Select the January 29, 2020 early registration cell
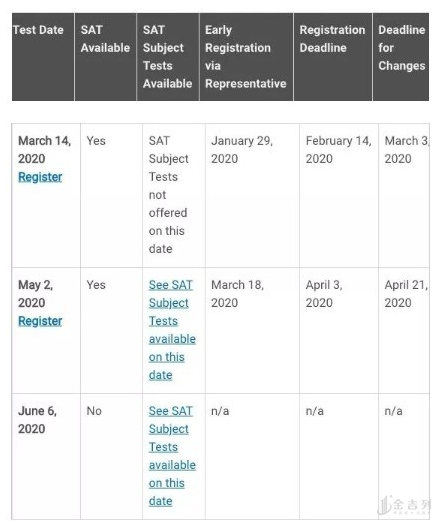The height and width of the screenshot is (525, 441). (x=242, y=150)
